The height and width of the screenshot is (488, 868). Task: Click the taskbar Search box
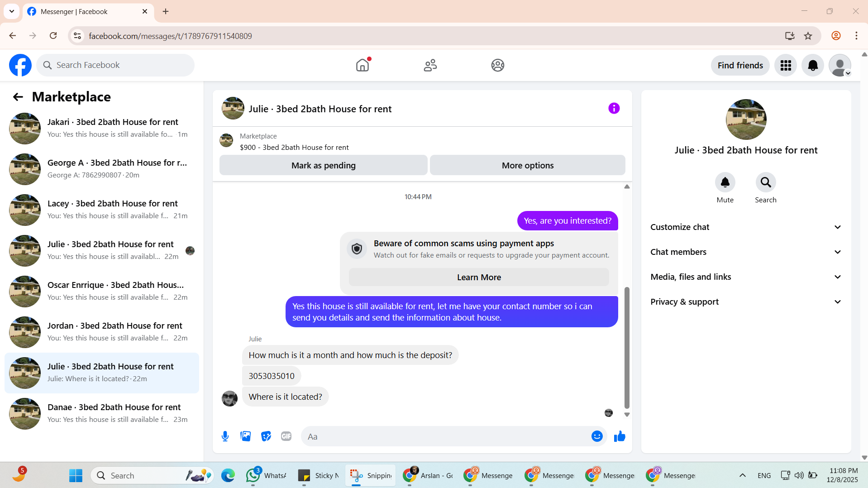[153, 475]
